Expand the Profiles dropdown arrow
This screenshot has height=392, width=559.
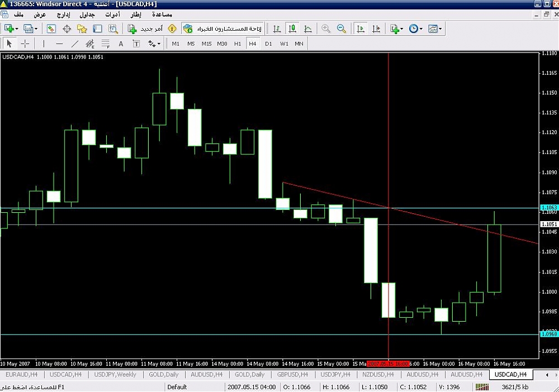(36, 29)
